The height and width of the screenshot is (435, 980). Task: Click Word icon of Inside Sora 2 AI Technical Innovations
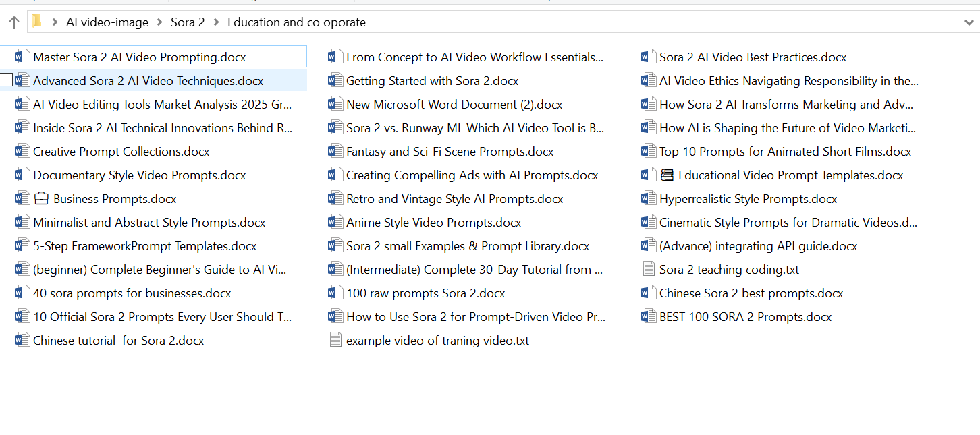pos(22,127)
